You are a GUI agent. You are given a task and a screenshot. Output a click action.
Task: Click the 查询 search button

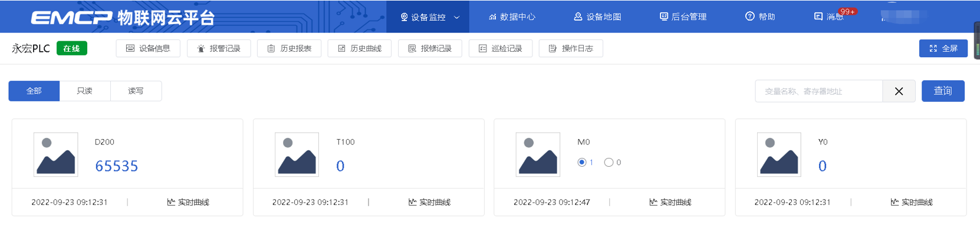[943, 91]
